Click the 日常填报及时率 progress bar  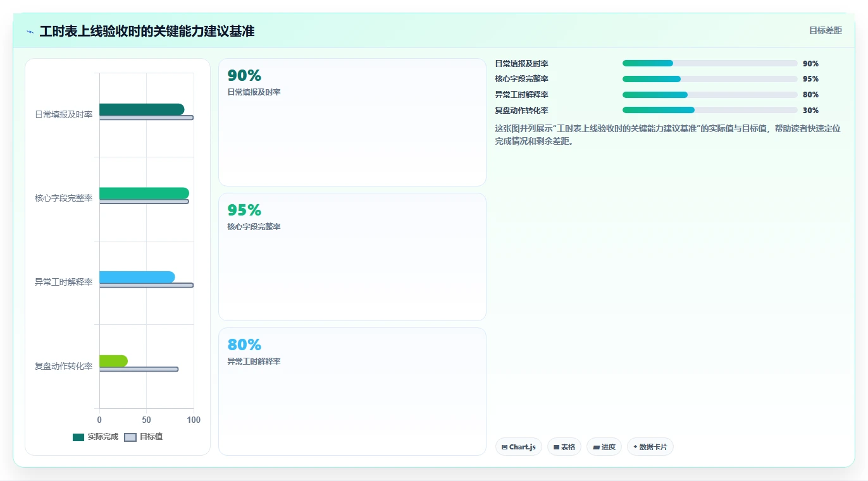(710, 63)
